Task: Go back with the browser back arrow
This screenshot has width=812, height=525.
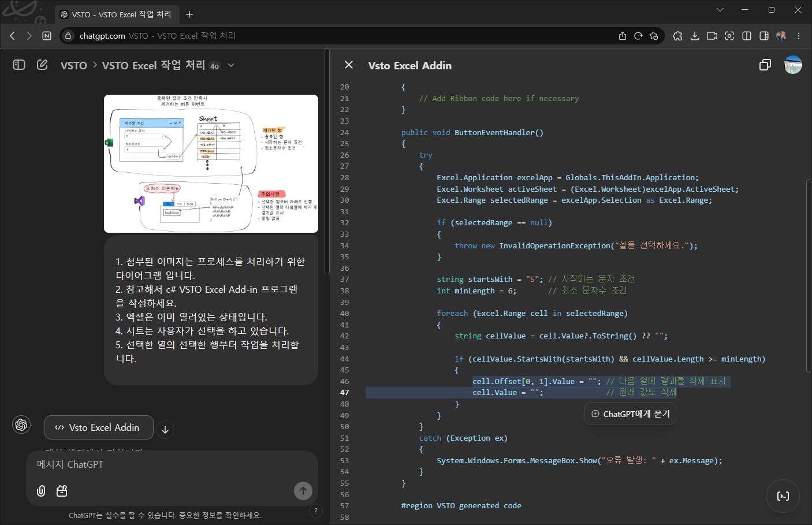Action: [x=12, y=36]
